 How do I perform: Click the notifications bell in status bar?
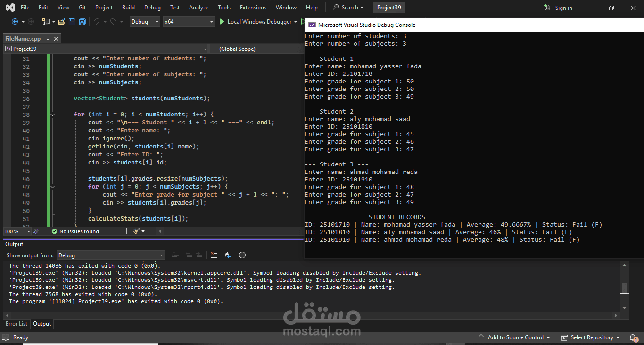click(x=634, y=337)
